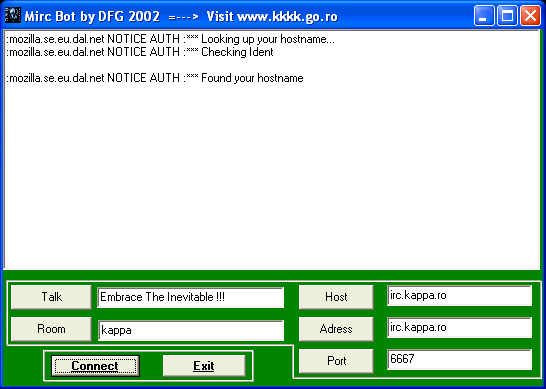Click the Host button

[x=336, y=297]
